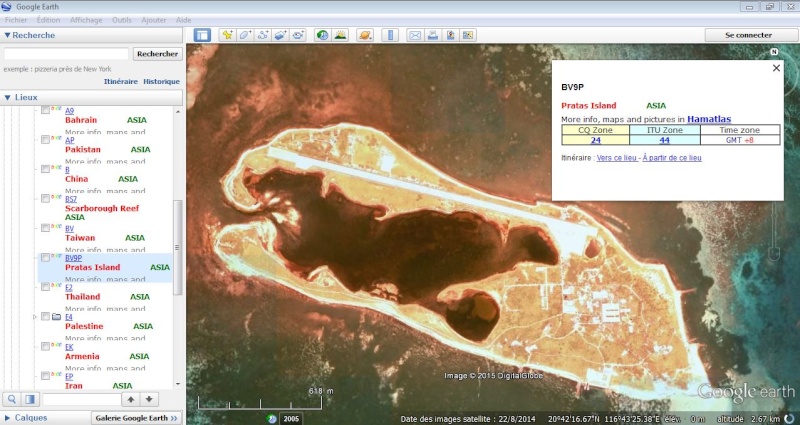Image resolution: width=800 pixels, height=425 pixels.
Task: Close the BV9P info balloon
Action: (776, 68)
